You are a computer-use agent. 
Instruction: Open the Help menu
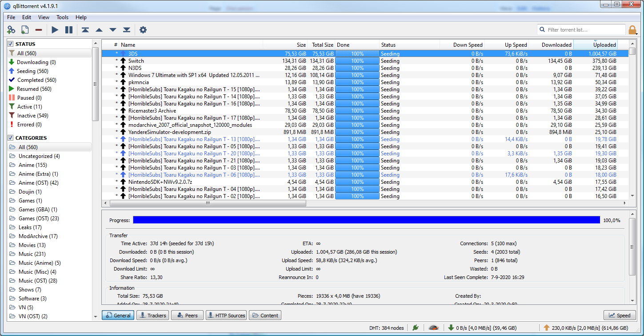click(x=81, y=17)
